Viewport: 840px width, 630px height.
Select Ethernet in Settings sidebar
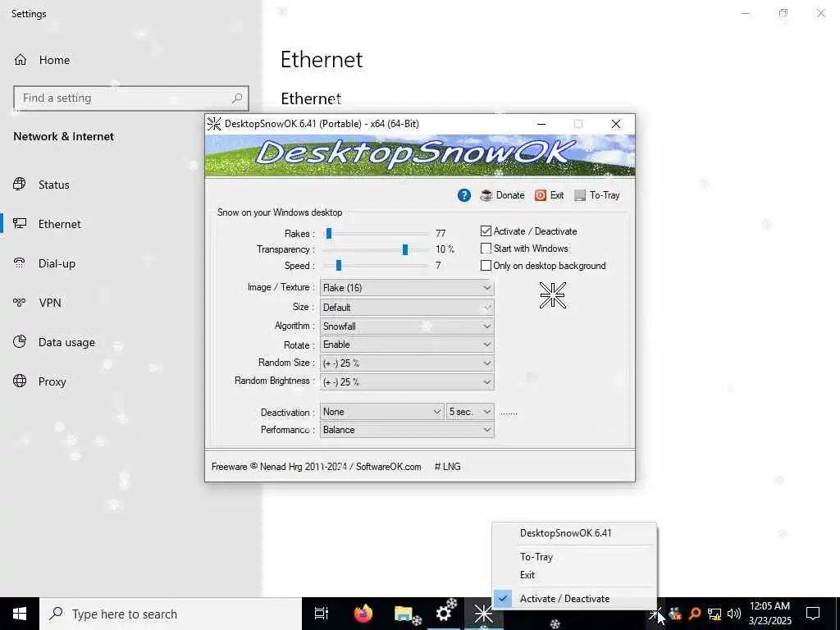click(x=131, y=224)
